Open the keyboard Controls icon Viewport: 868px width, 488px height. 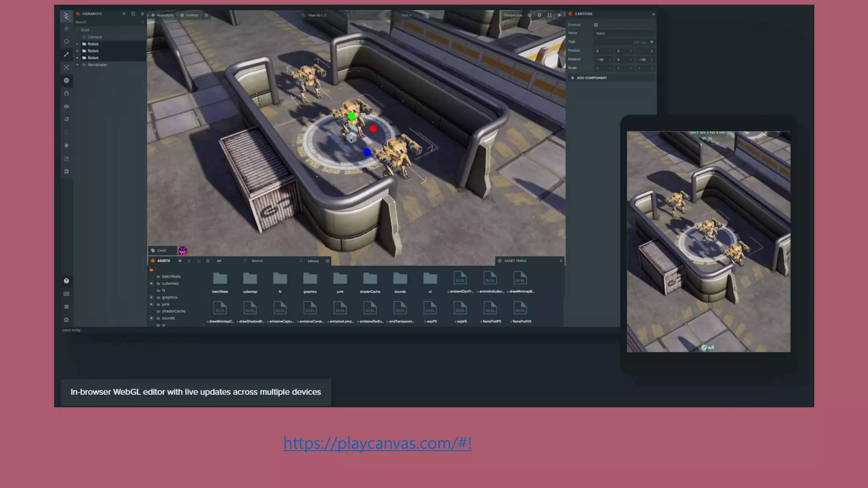pos(66,294)
